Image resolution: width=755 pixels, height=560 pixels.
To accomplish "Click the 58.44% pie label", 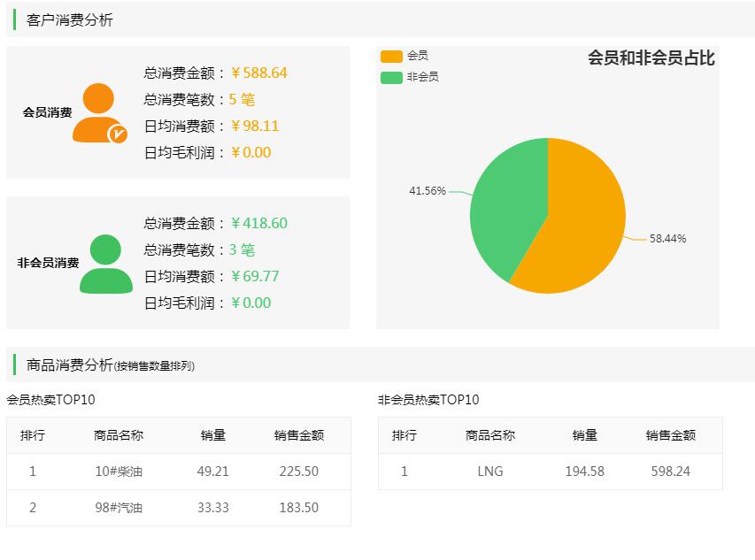I will (667, 239).
